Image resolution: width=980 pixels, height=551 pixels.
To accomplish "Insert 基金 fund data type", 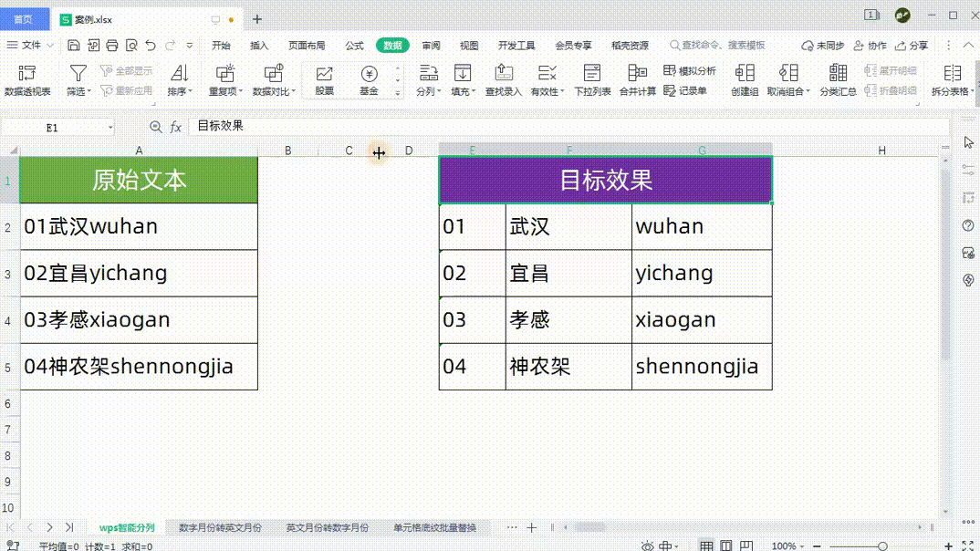I will pos(369,80).
